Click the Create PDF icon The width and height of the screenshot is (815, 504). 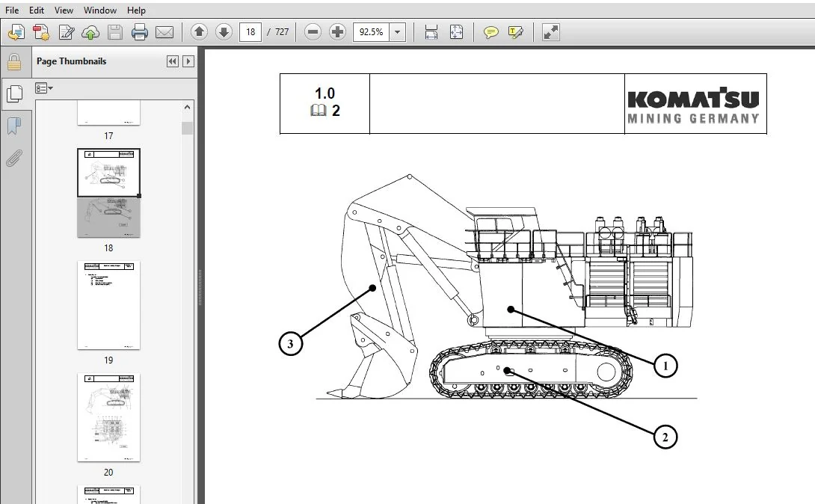click(x=41, y=32)
